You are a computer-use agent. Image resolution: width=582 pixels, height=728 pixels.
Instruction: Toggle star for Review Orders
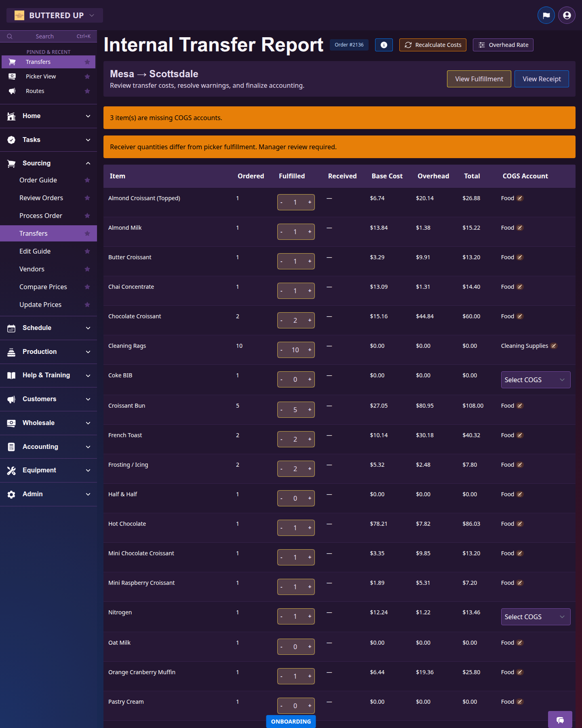pos(87,198)
